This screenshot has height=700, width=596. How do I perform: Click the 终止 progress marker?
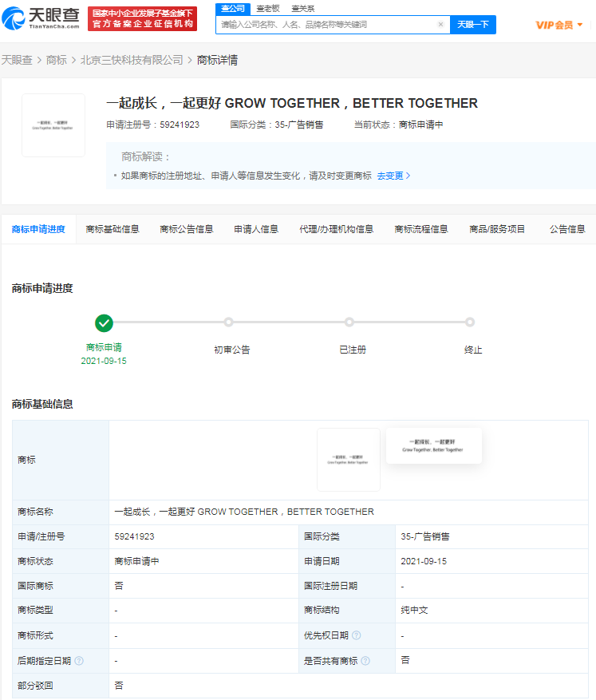[x=470, y=322]
